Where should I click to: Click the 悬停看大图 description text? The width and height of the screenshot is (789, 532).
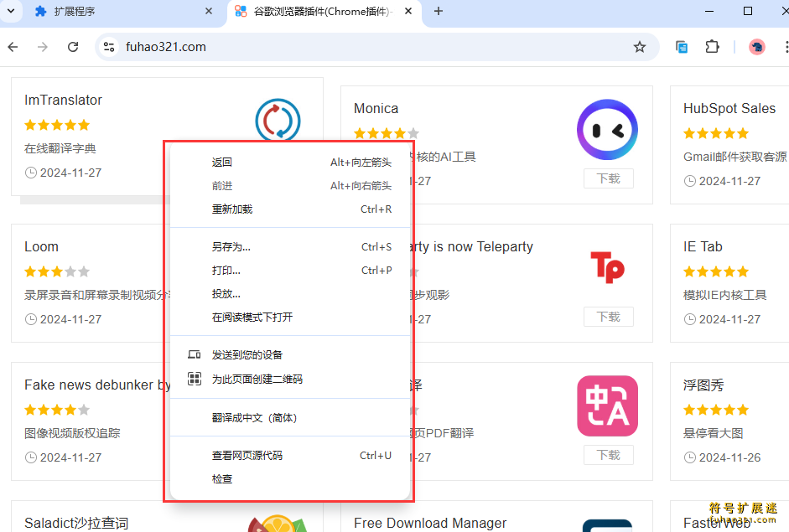click(x=713, y=433)
